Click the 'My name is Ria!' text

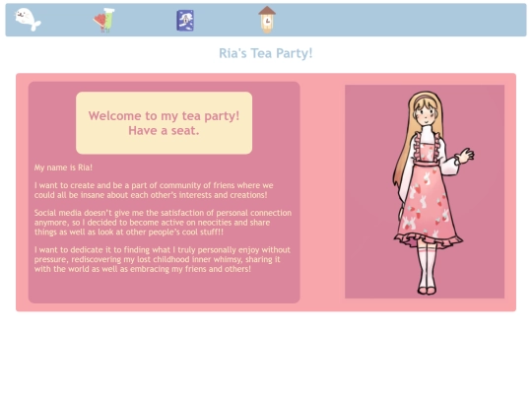point(63,167)
